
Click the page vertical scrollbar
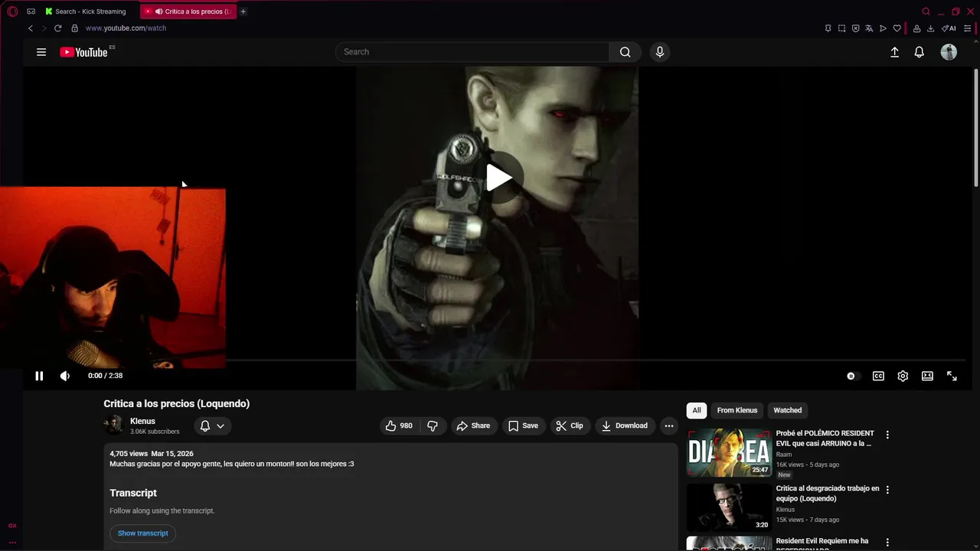(976, 127)
